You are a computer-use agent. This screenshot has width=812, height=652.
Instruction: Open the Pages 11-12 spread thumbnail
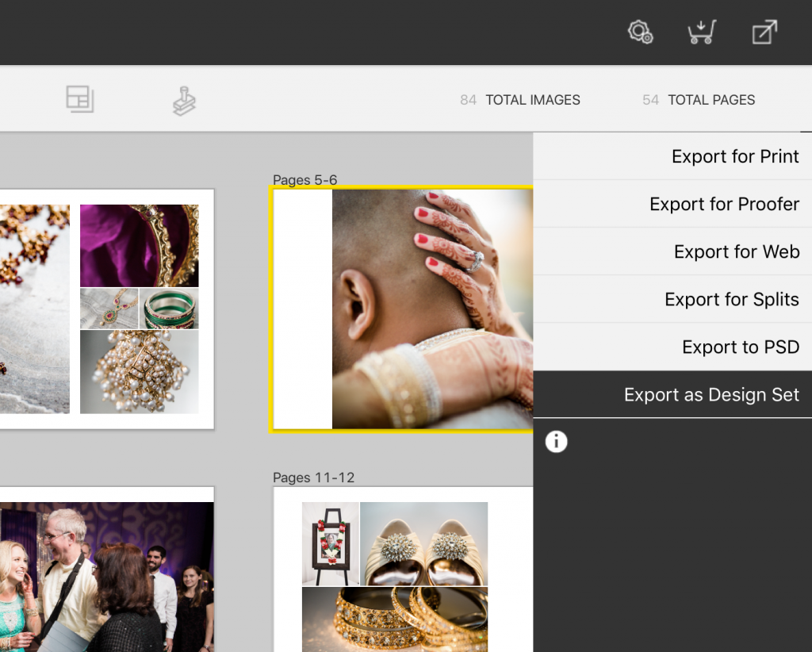404,570
